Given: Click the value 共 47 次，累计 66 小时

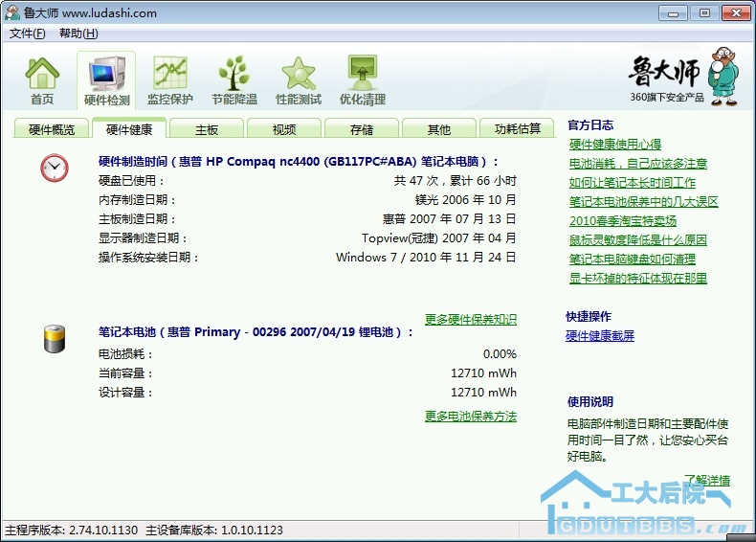Looking at the screenshot, I should click(456, 180).
